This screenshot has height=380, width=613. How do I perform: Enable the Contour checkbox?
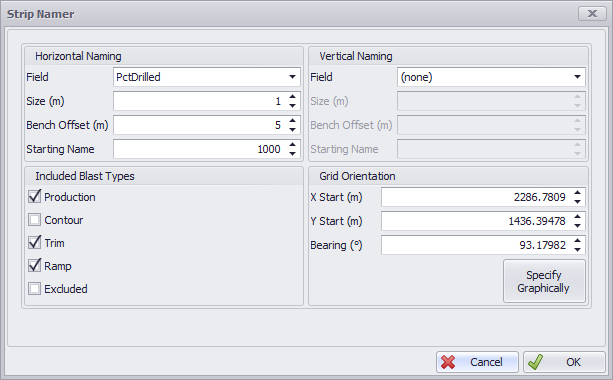[34, 220]
